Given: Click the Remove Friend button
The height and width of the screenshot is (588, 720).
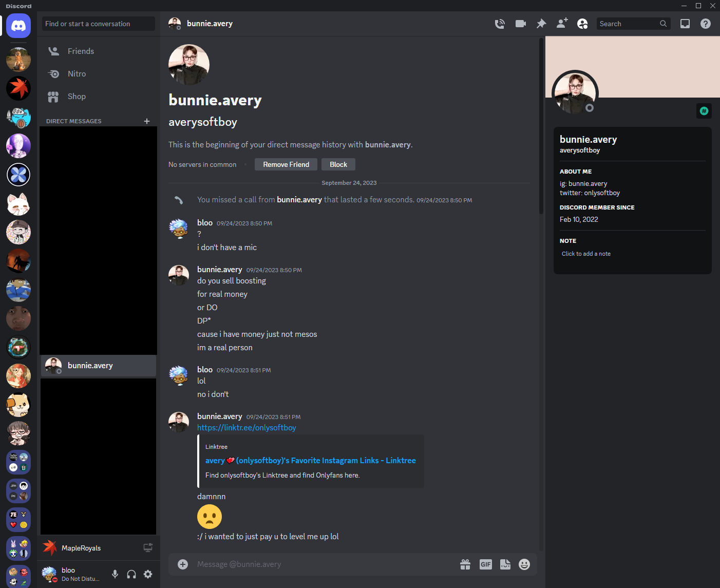Looking at the screenshot, I should coord(286,164).
